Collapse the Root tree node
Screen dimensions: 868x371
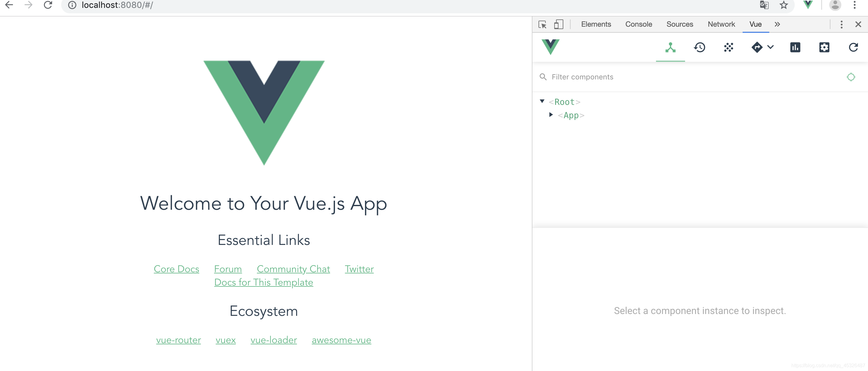tap(542, 101)
